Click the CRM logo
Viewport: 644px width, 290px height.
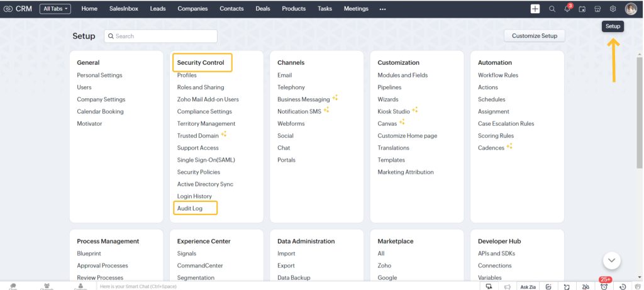pyautogui.click(x=18, y=9)
